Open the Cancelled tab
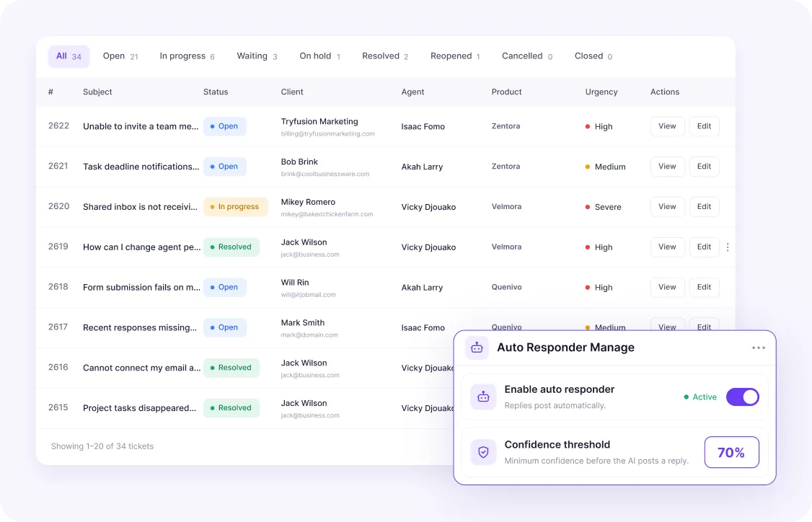Viewport: 812px width, 522px height. point(526,56)
